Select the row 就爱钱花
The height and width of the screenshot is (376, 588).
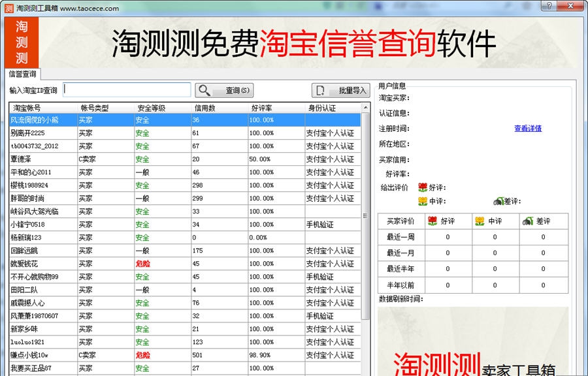point(185,264)
